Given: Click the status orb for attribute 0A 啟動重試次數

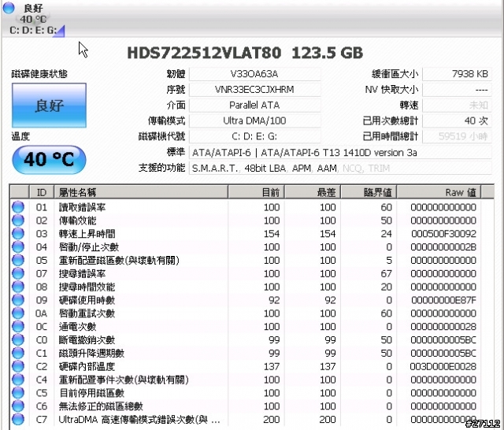Looking at the screenshot, I should tap(18, 313).
